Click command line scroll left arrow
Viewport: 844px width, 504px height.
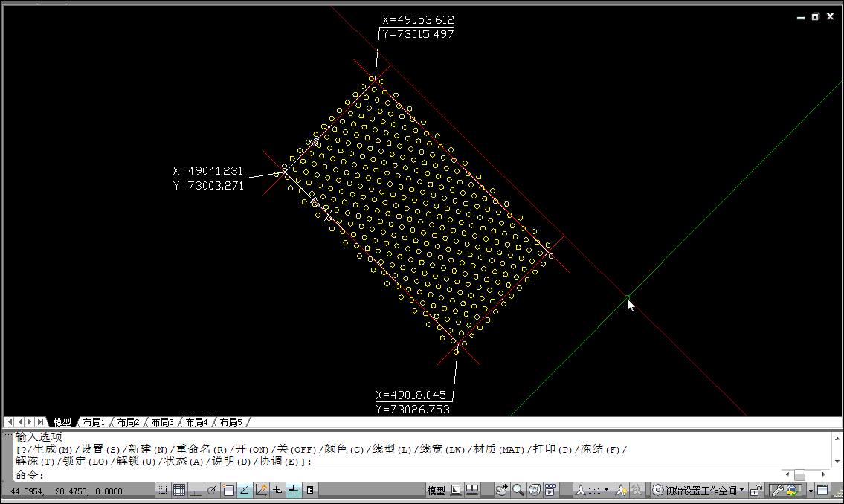tap(787, 474)
